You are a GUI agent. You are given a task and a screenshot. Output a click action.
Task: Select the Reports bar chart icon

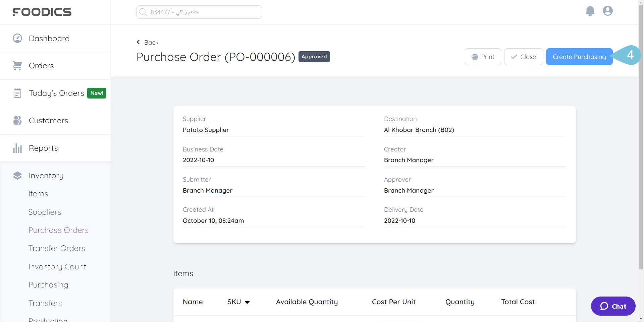tap(17, 148)
